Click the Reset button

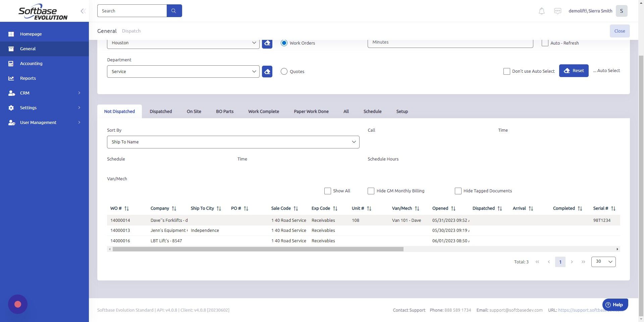pos(574,70)
